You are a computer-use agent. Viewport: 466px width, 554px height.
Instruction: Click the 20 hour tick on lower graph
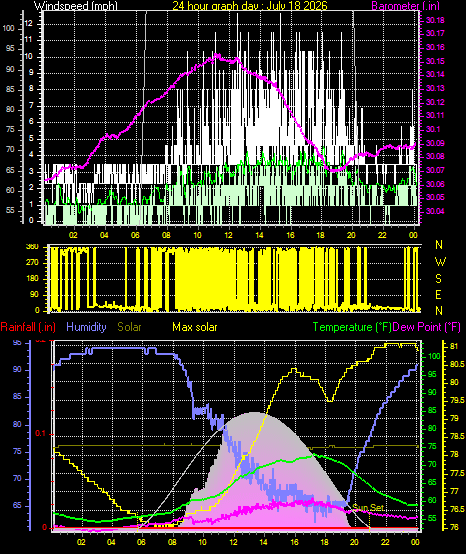pyautogui.click(x=355, y=542)
